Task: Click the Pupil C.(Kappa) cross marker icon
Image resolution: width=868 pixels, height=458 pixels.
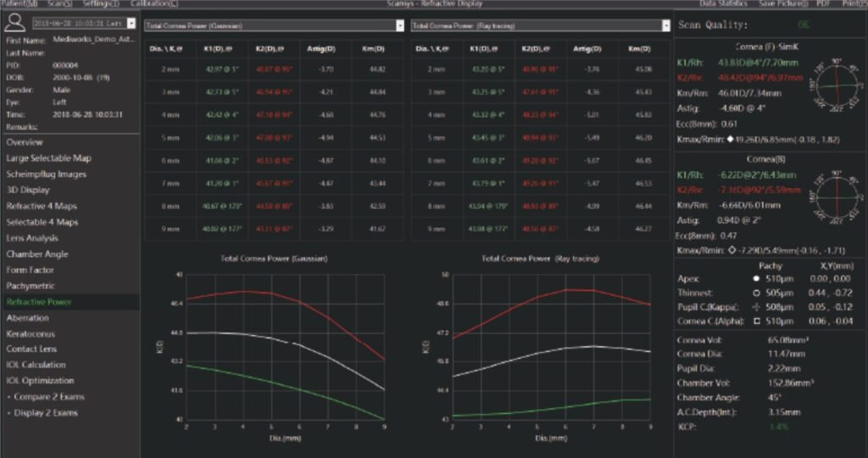Action: (755, 307)
